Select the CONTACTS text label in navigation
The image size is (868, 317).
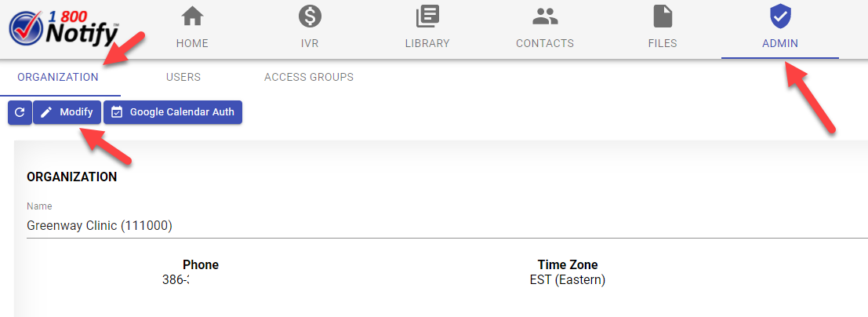(545, 43)
